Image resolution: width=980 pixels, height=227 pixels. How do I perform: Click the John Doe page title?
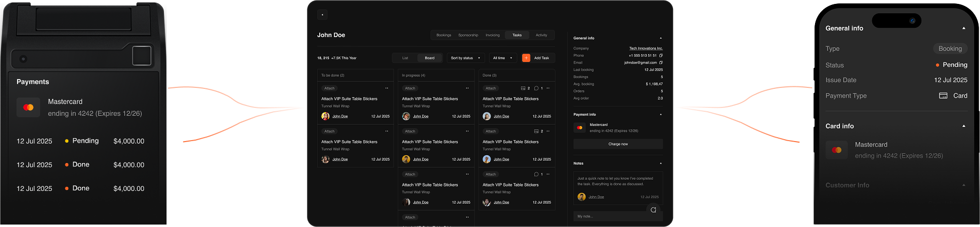[x=331, y=35]
